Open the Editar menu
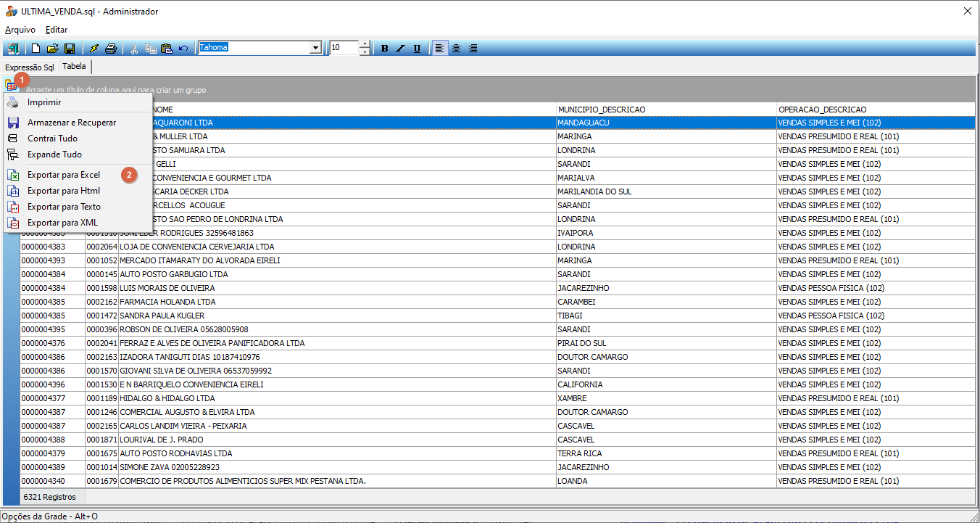The height and width of the screenshot is (523, 980). click(x=57, y=30)
